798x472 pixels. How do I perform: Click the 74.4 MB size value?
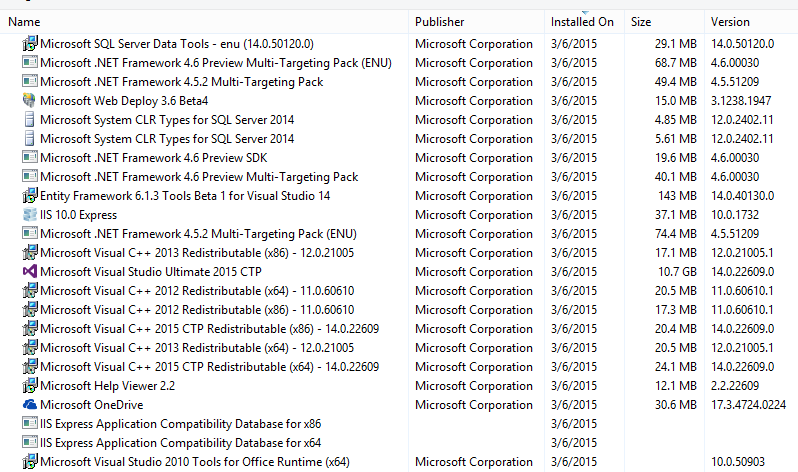(x=675, y=234)
